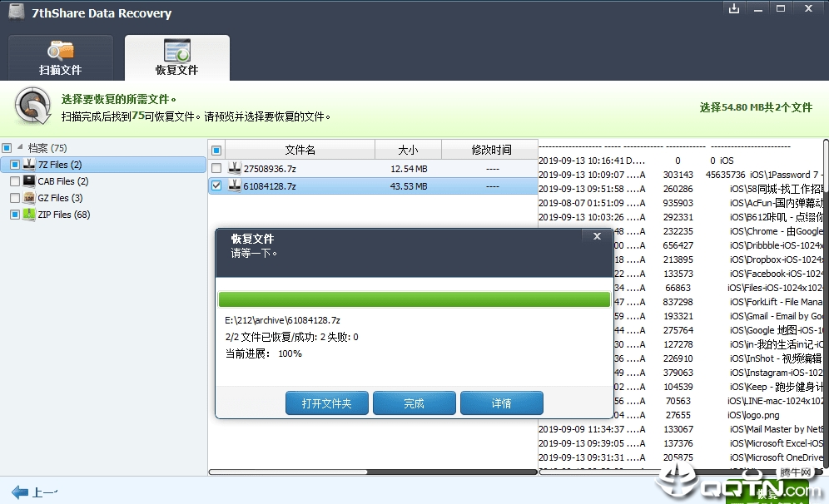Image resolution: width=829 pixels, height=504 pixels.
Task: Click the green recovery progress bar
Action: (414, 299)
